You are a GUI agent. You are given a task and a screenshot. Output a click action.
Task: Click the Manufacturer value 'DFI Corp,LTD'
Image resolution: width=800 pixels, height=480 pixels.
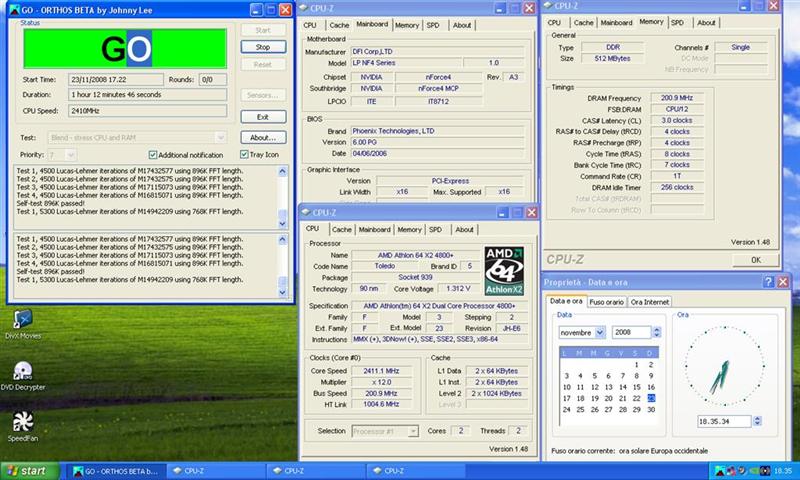click(438, 52)
